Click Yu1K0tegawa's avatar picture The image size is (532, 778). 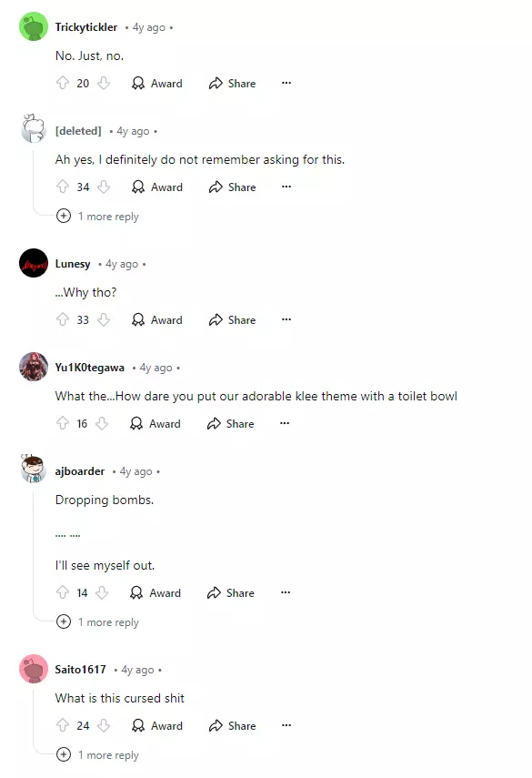34,367
